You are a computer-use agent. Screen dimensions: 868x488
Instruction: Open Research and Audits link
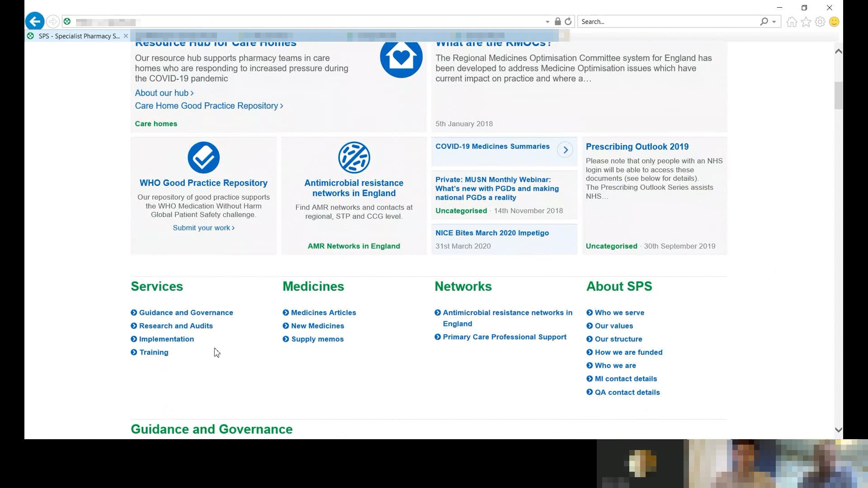(176, 325)
